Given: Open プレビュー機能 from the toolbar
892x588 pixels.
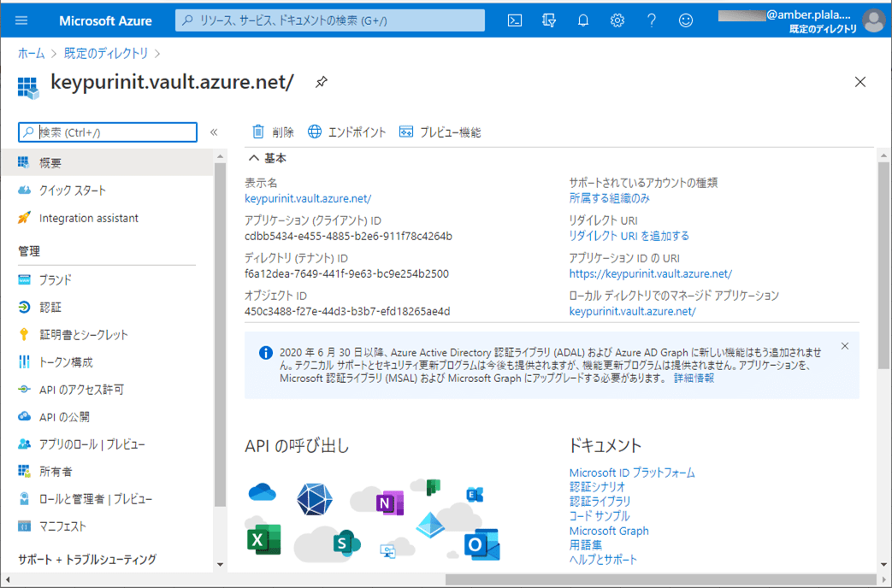Looking at the screenshot, I should pyautogui.click(x=440, y=132).
